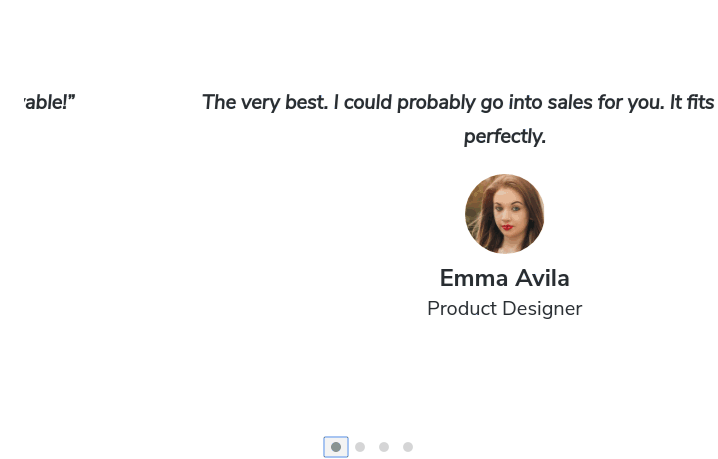The width and height of the screenshot is (718, 459).
Task: Select the Product Designer job title
Action: tap(504, 309)
